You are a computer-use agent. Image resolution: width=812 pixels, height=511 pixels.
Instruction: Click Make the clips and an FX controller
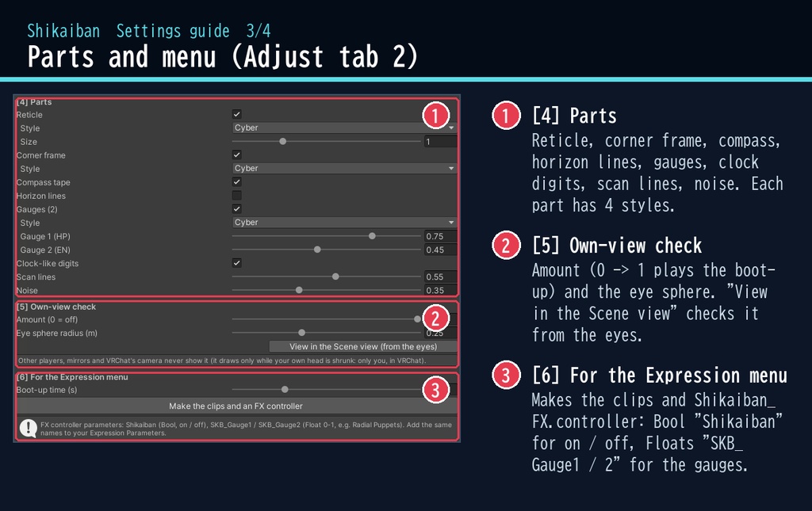point(236,406)
